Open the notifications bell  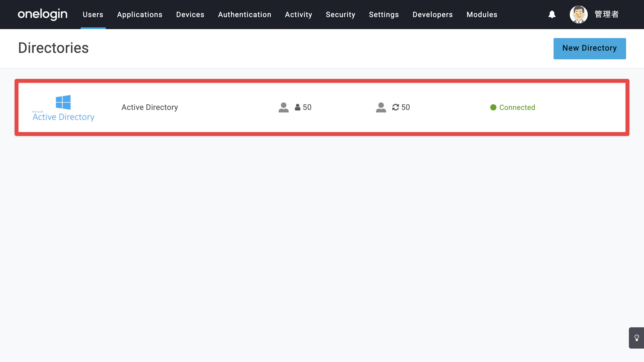tap(552, 14)
